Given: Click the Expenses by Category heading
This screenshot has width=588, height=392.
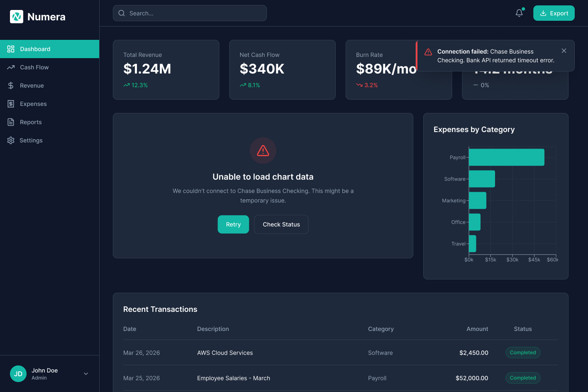Looking at the screenshot, I should 474,130.
